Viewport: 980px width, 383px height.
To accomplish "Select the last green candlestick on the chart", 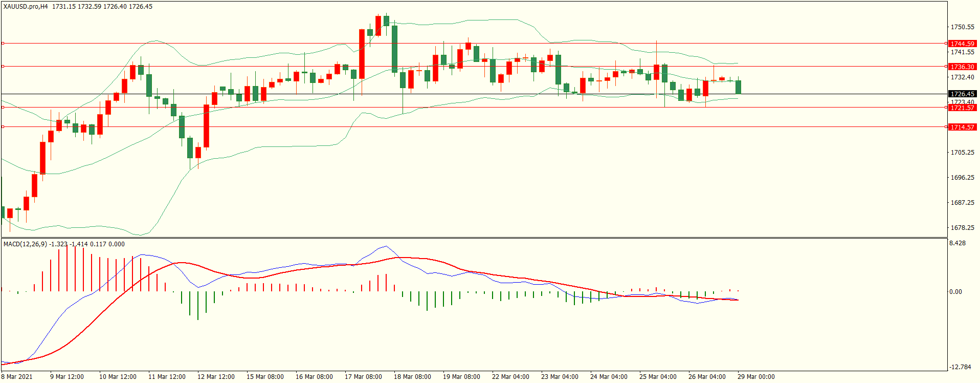I will (739, 87).
